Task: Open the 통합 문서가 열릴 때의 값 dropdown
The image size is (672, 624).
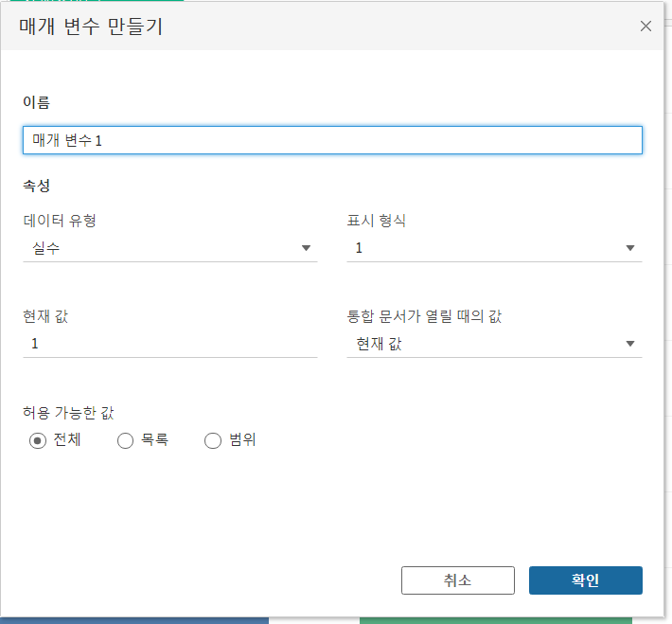Action: (x=494, y=344)
